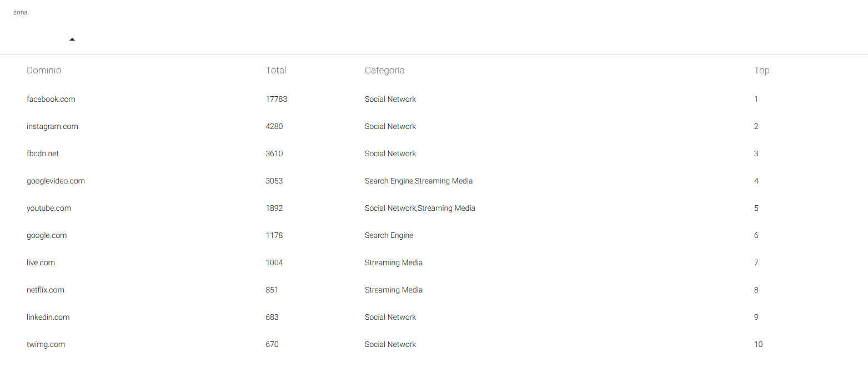Viewport: 868px width, 367px height.
Task: Click top rank 4 for googlevideo.com
Action: [756, 181]
